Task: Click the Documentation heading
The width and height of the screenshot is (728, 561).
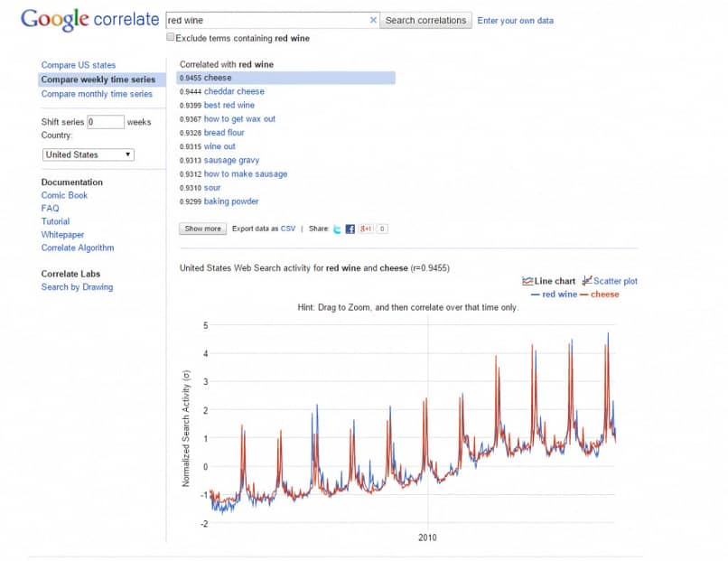Action: (x=72, y=182)
